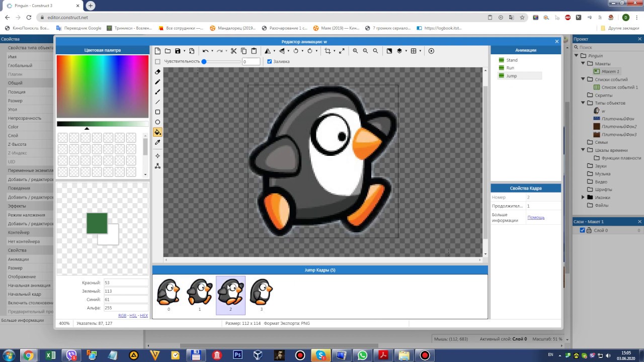Click the Помощь help link

coord(536,217)
